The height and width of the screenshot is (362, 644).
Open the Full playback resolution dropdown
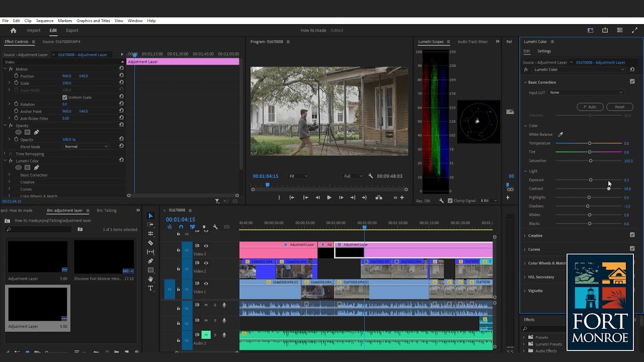(x=353, y=176)
